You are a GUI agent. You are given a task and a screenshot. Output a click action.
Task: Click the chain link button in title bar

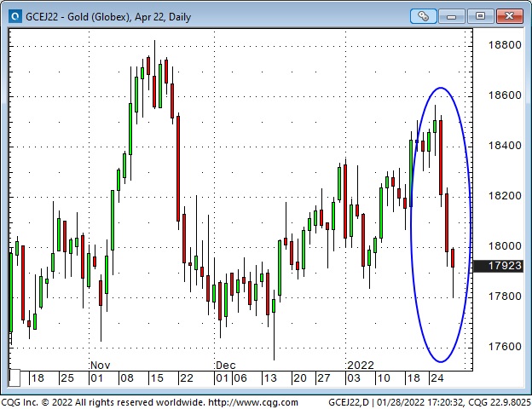click(x=423, y=16)
